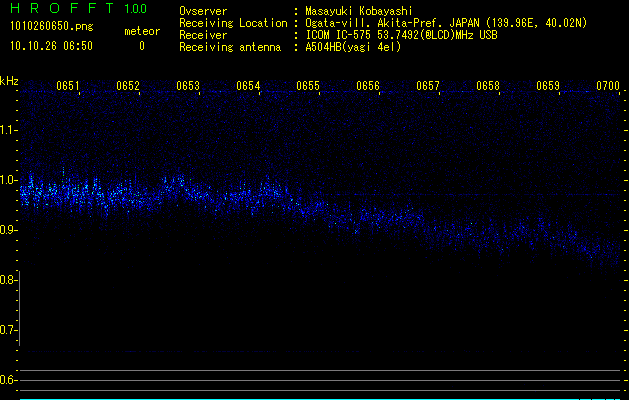Select the 0653 time marker
The image size is (629, 400).
click(189, 86)
